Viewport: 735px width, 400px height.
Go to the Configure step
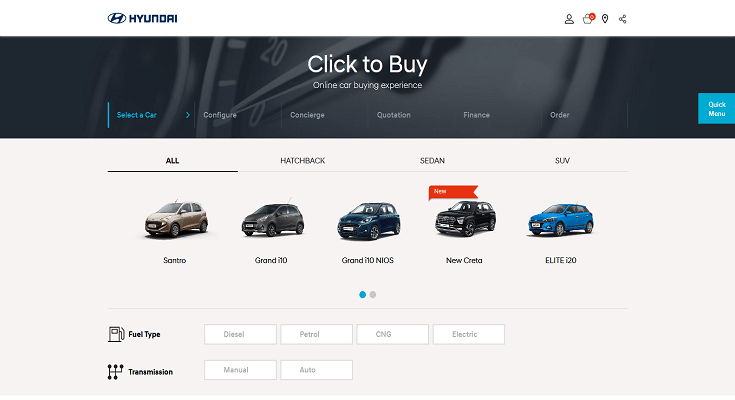220,115
